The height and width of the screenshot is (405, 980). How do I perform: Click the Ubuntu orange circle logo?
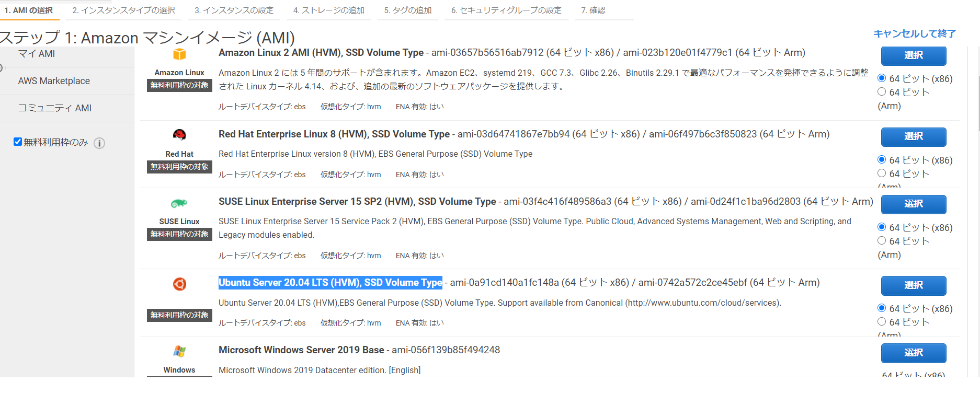(x=179, y=284)
